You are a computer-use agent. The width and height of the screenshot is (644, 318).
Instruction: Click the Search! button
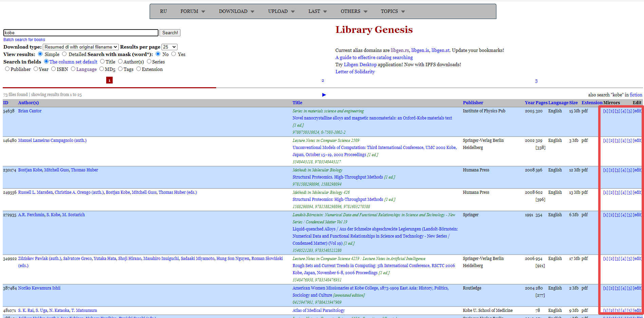tap(170, 33)
